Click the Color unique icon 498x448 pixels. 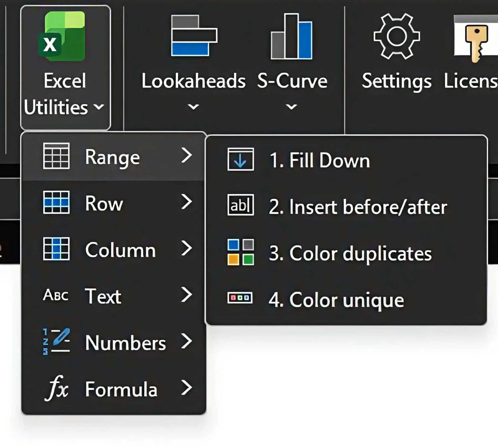click(240, 298)
